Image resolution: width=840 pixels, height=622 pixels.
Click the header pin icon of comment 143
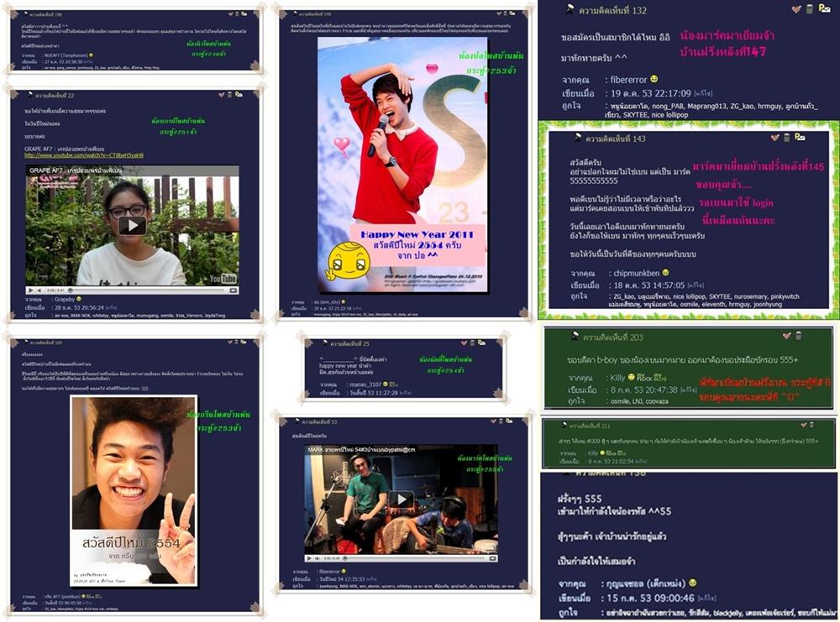578,138
